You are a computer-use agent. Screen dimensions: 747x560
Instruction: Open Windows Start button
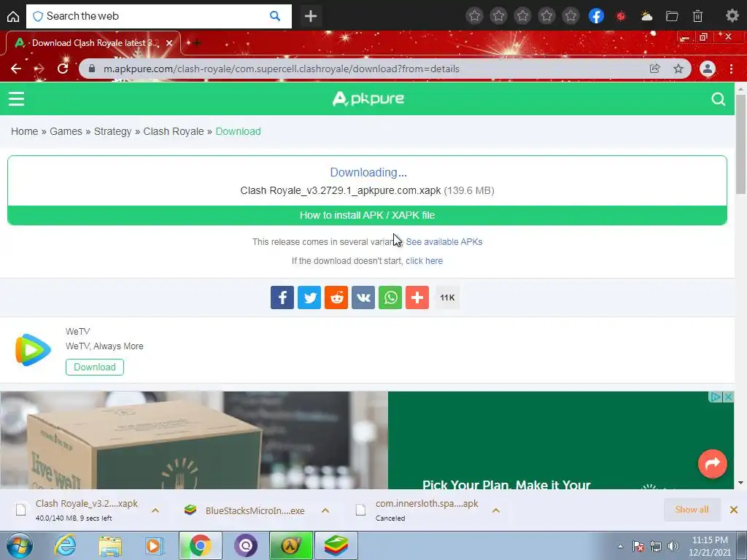(x=19, y=545)
